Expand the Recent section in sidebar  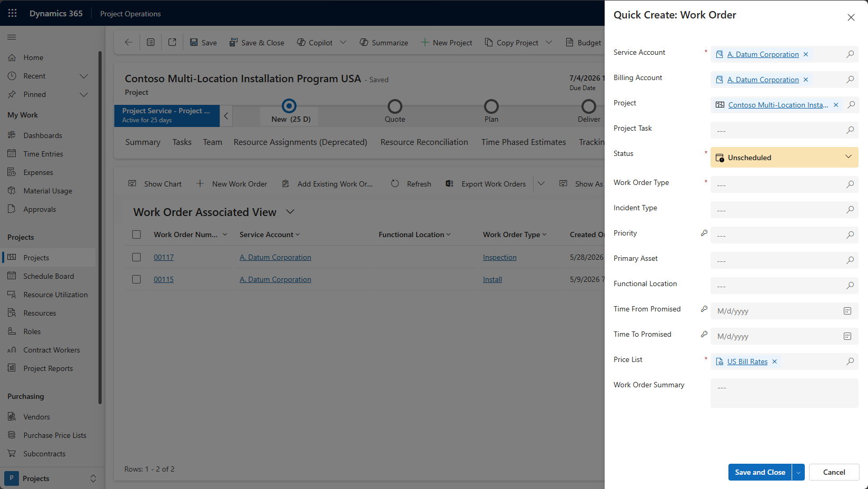point(84,76)
